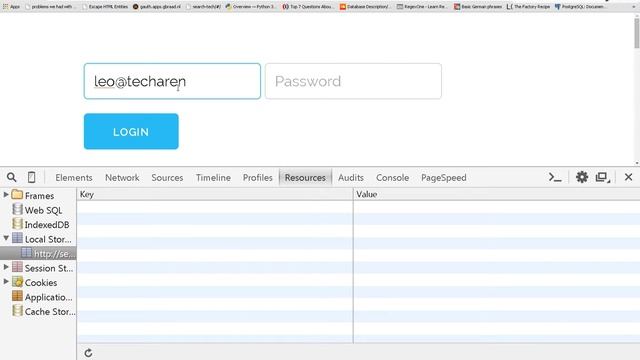Close the DevTools panel

(x=629, y=177)
